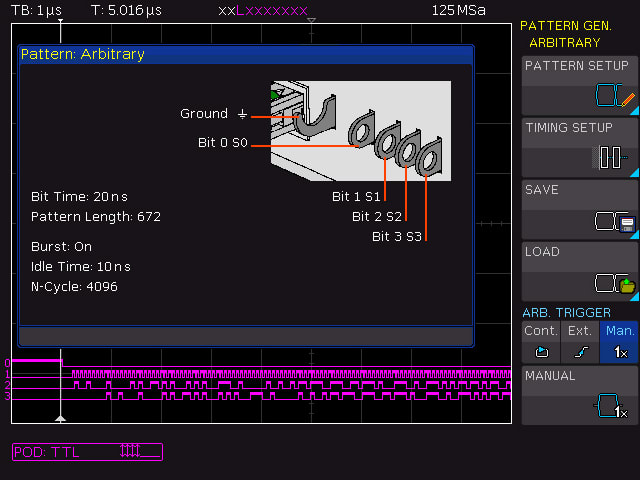Viewport: 640px width, 480px height.
Task: Click the Pattern Length: 672 value
Action: [x=96, y=216]
